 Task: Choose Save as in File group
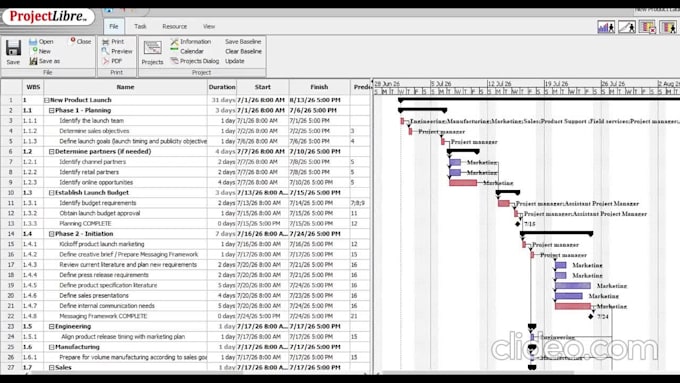coord(45,61)
